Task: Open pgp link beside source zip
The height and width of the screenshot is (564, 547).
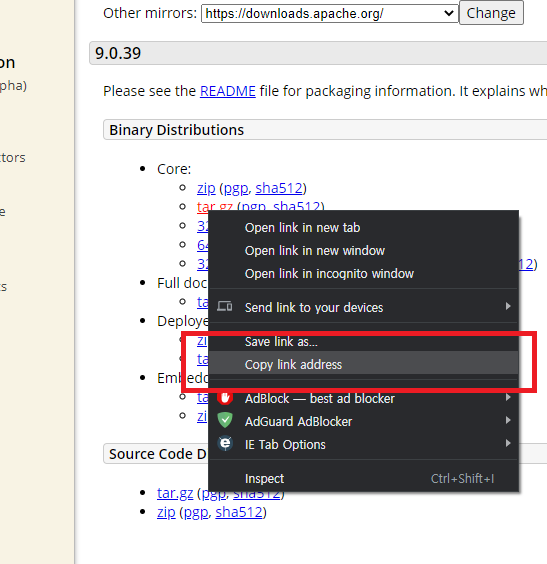Action: (196, 512)
